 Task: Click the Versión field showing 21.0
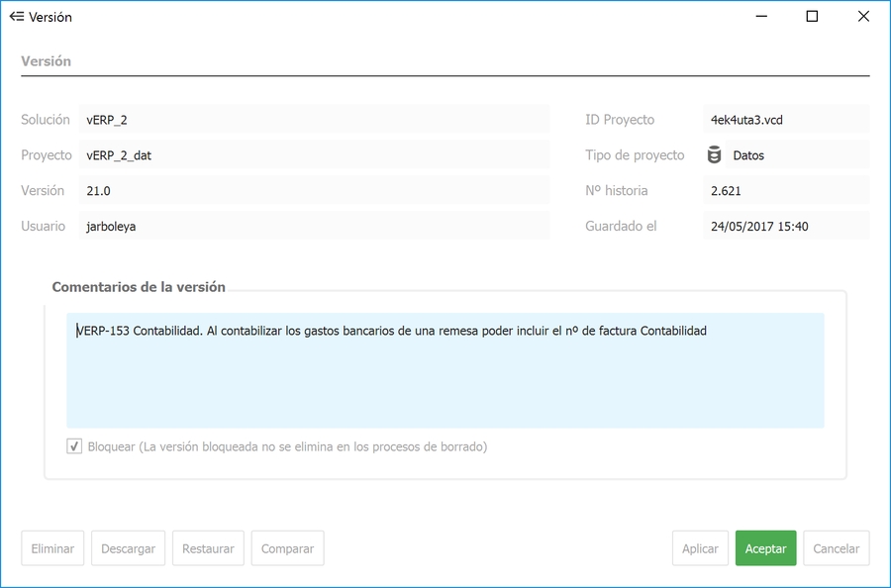click(313, 191)
